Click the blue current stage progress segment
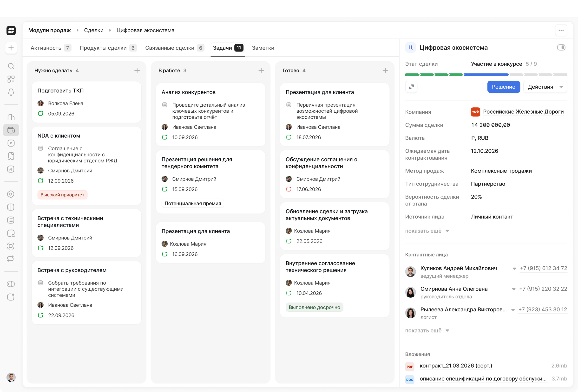The image size is (578, 392). [486, 75]
